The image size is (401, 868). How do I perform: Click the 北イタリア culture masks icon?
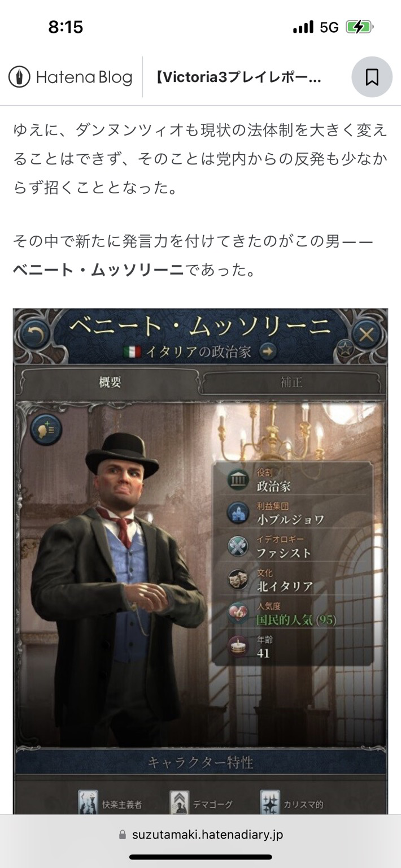[238, 580]
